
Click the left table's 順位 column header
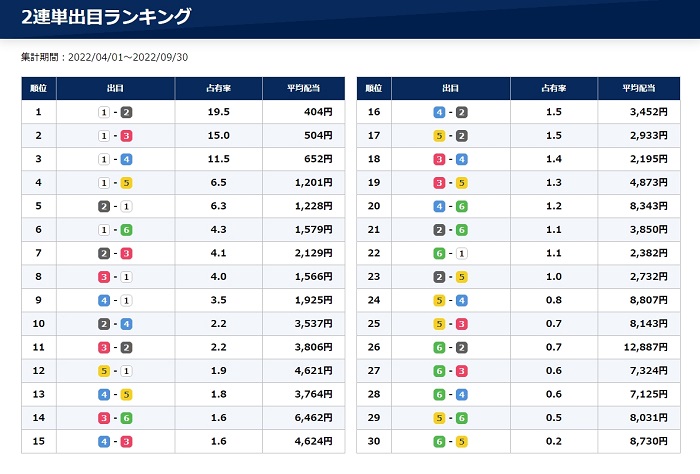(38, 88)
